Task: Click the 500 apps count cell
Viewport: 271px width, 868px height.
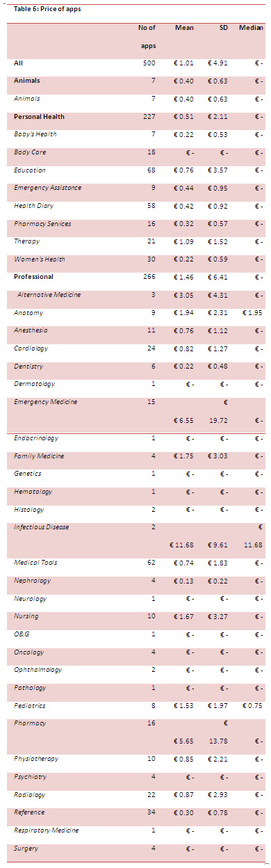Action: [x=151, y=63]
